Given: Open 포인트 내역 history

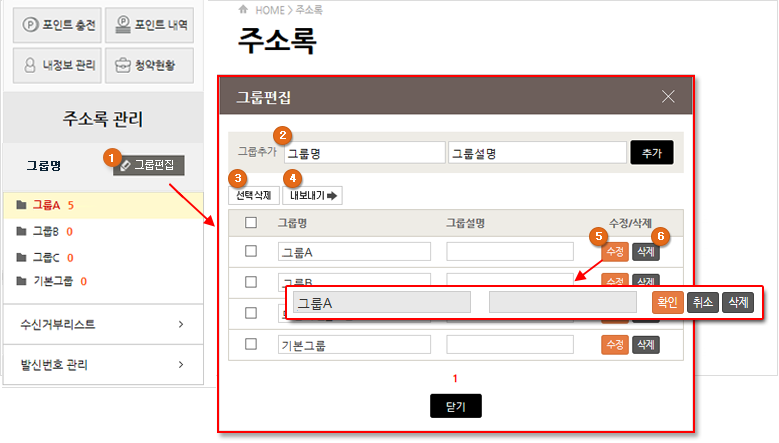Looking at the screenshot, I should click(151, 27).
